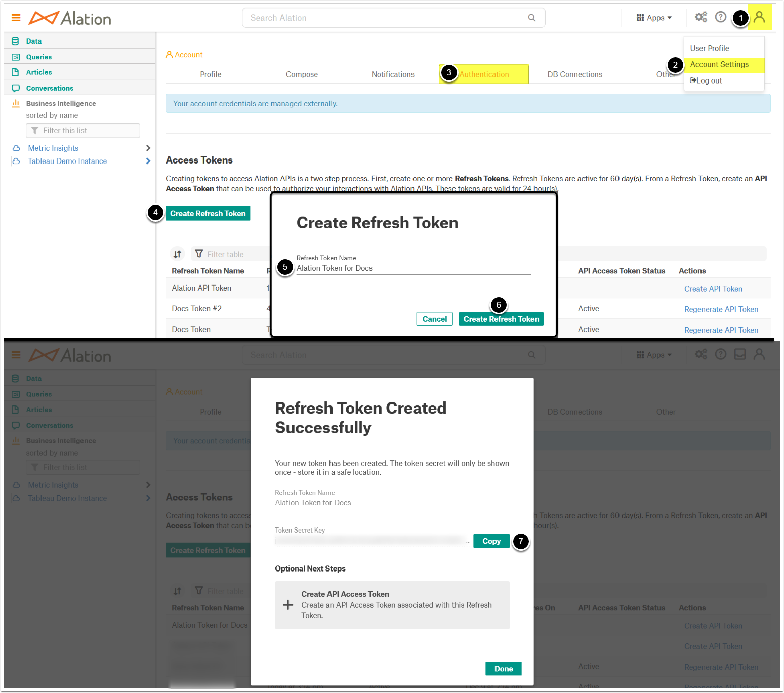Click Create Refresh Token above the upper token table
784x693 pixels.
tap(208, 213)
